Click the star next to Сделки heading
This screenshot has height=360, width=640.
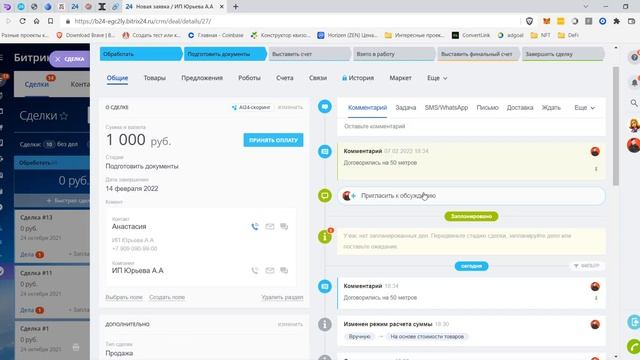click(64, 116)
